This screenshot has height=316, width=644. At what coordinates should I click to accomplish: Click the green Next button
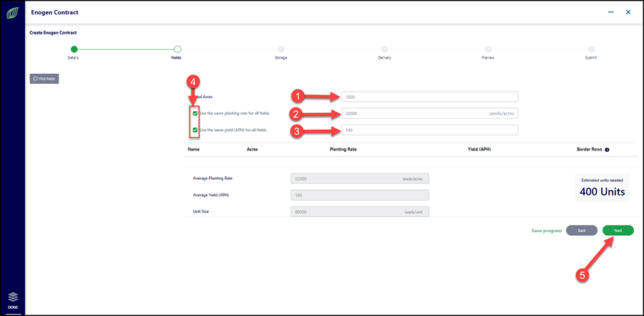618,231
